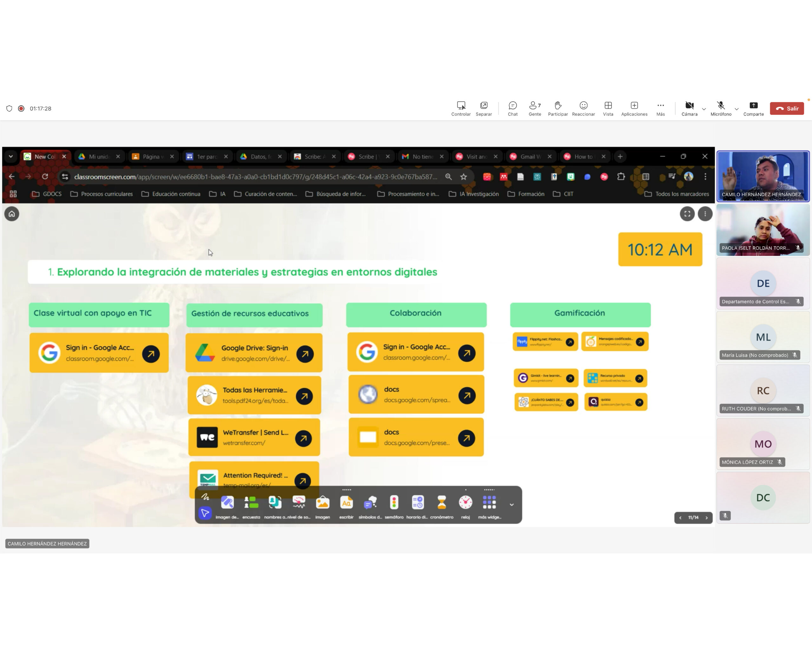Open the Recurso privado wordwall card
Screen dimensions: 812x650
[x=615, y=378]
